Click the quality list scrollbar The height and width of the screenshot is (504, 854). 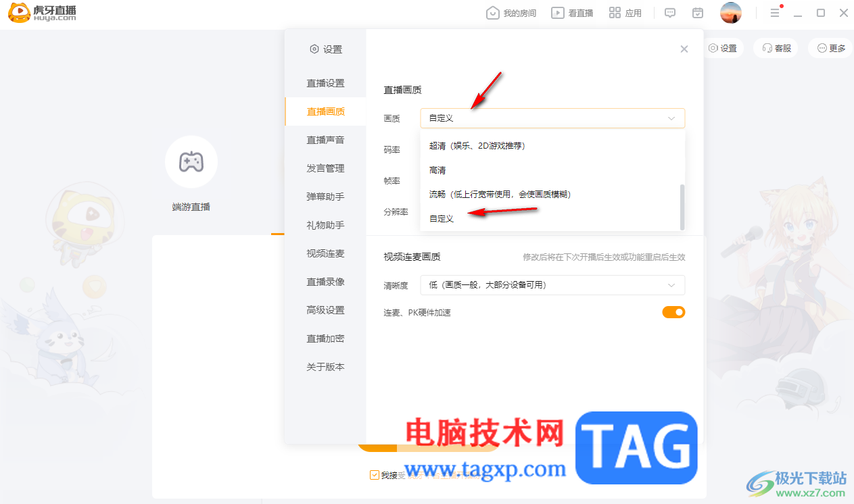click(x=682, y=207)
